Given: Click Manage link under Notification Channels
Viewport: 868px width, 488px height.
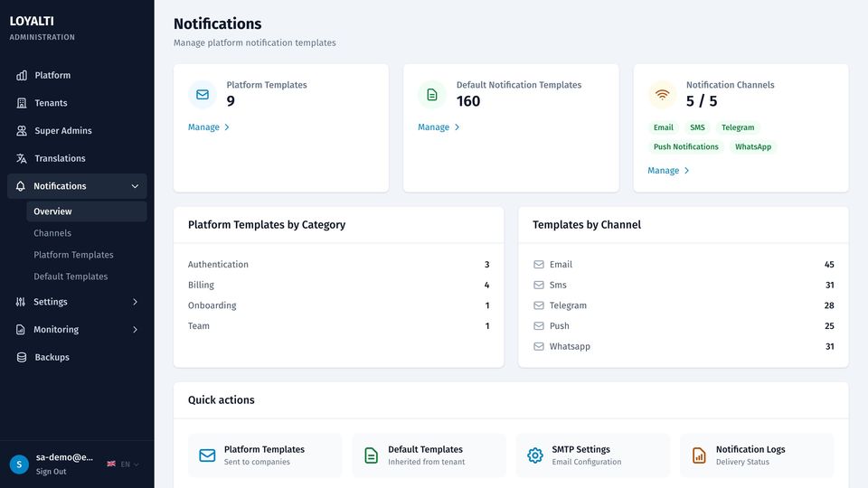Looking at the screenshot, I should (x=668, y=171).
